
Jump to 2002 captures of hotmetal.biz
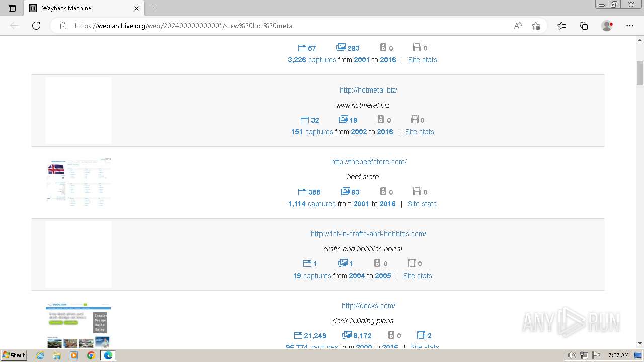point(359,132)
